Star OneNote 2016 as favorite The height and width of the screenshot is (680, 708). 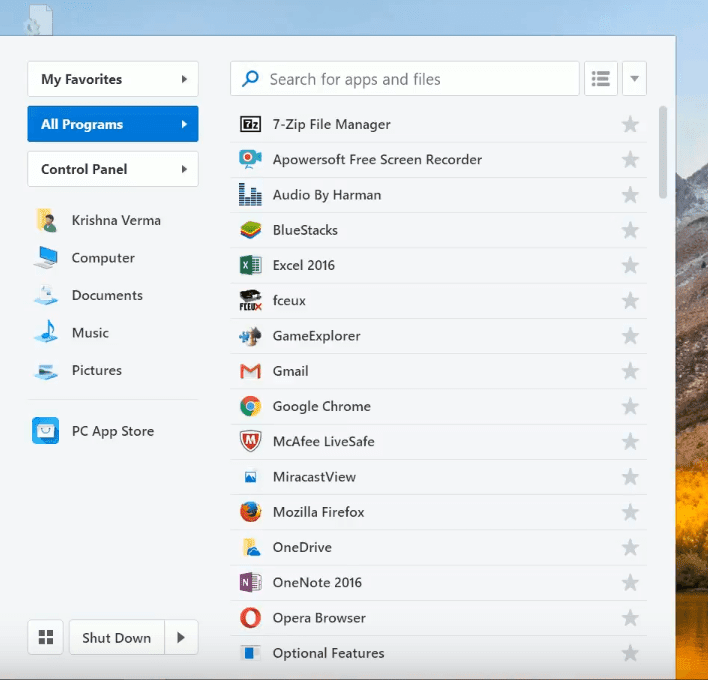[x=630, y=583]
